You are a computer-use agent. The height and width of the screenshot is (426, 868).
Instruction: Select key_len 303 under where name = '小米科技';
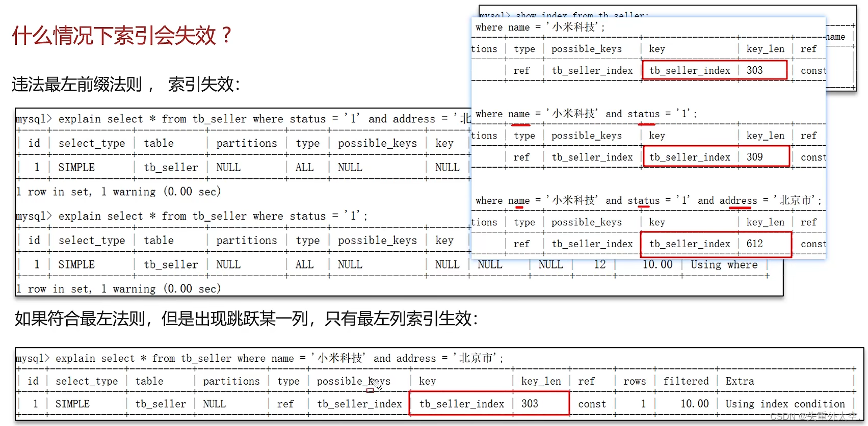(x=755, y=70)
